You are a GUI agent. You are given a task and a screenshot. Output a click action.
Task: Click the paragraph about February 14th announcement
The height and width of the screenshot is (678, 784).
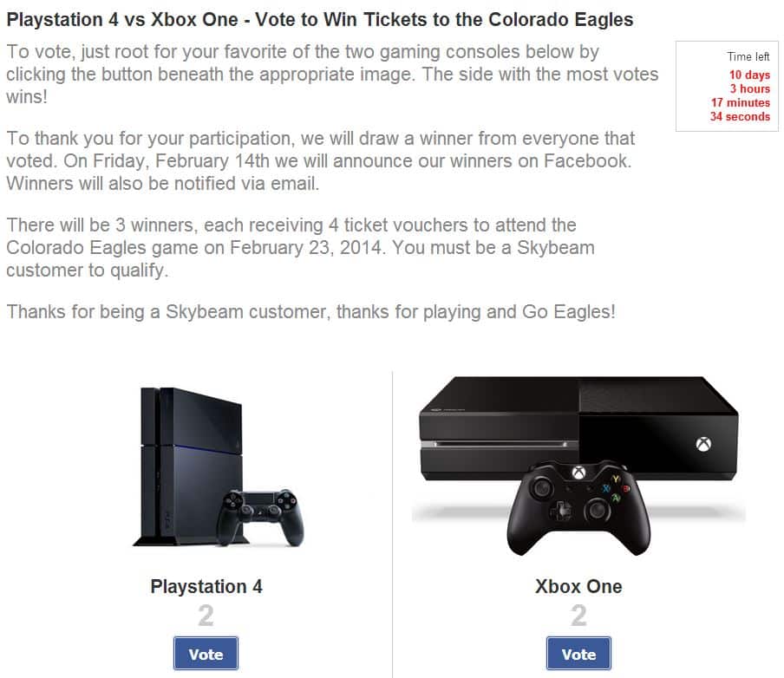[x=321, y=161]
